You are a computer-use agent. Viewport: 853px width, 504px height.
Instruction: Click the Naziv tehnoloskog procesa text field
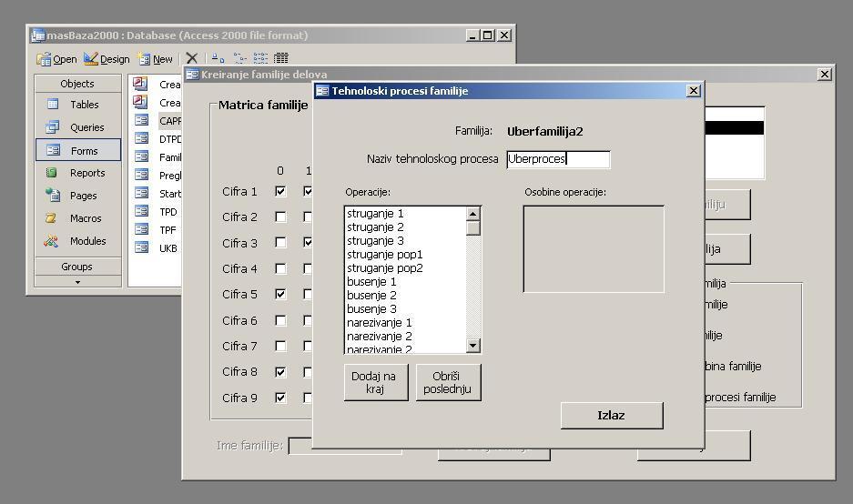coord(558,159)
